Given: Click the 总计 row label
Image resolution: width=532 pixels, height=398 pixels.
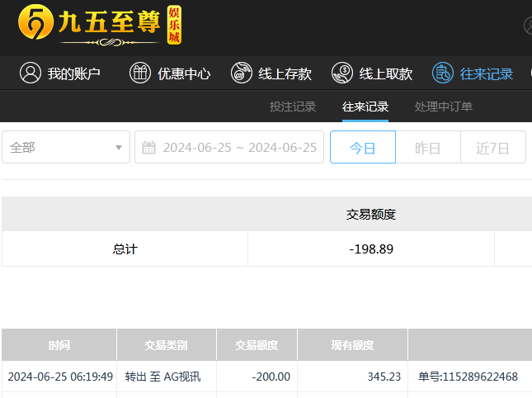Looking at the screenshot, I should click(x=125, y=249).
